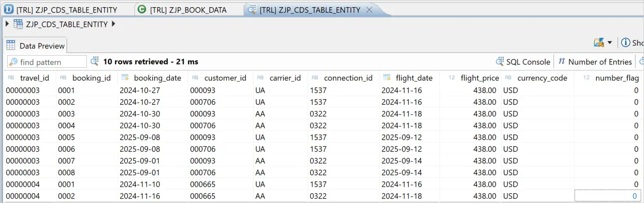644x203 pixels.
Task: Click the Number of Entries button
Action: point(595,62)
